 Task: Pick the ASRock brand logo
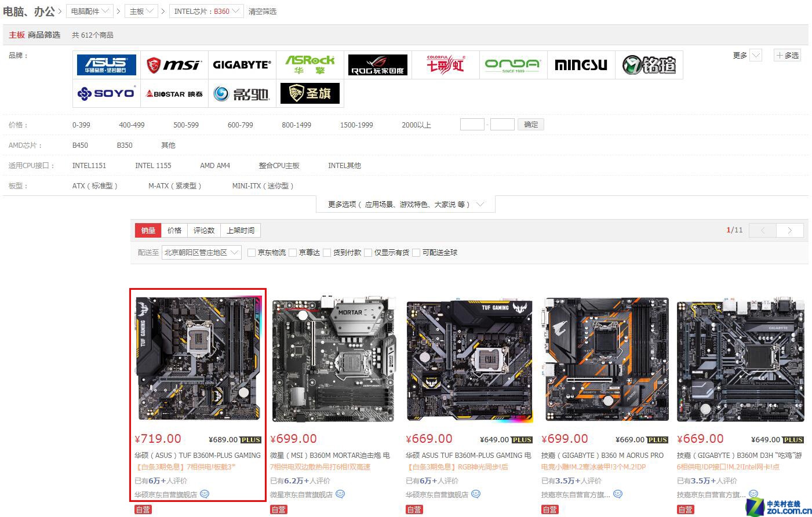click(309, 64)
